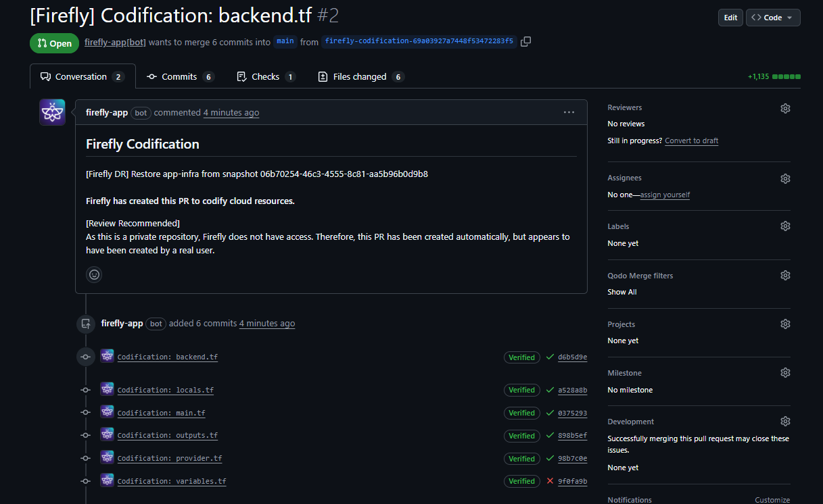This screenshot has width=823, height=504.
Task: Click firefly-app name in added commits event
Action: (x=122, y=324)
